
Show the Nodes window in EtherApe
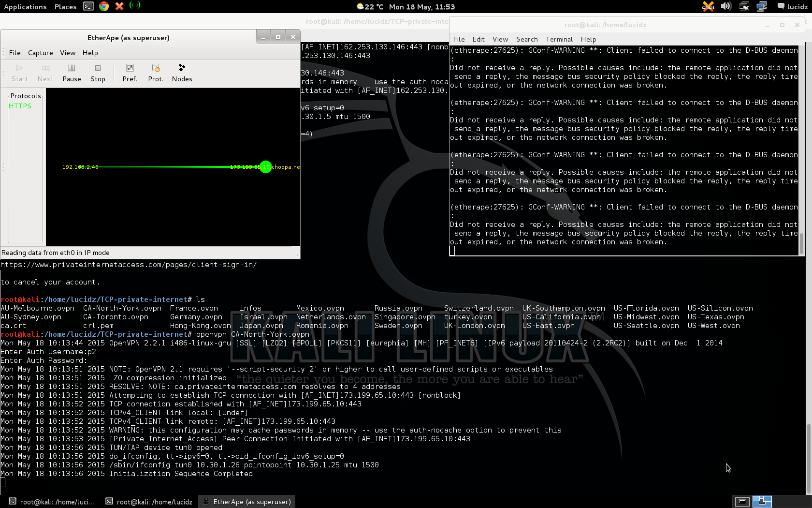[x=182, y=73]
